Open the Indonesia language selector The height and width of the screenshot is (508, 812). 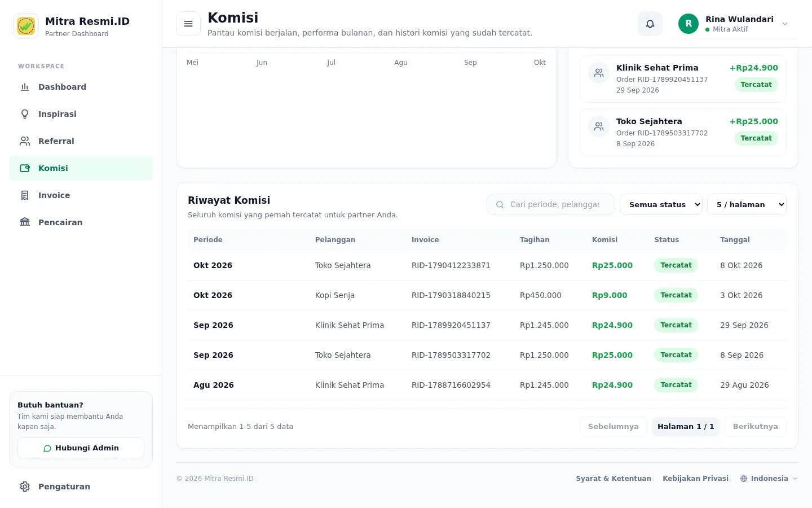tap(769, 479)
